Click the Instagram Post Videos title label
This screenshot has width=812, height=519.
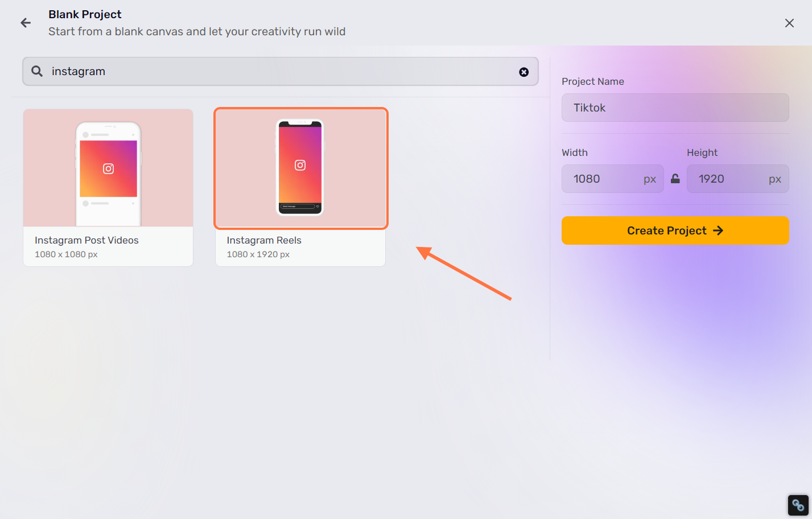click(x=86, y=240)
